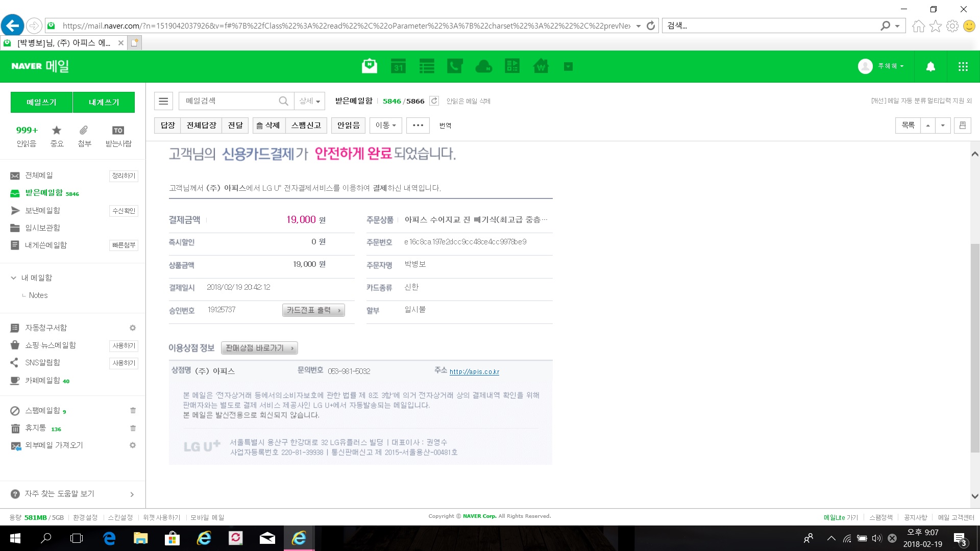Open Naver Calendar icon
Image resolution: width=980 pixels, height=551 pixels.
pos(398,66)
